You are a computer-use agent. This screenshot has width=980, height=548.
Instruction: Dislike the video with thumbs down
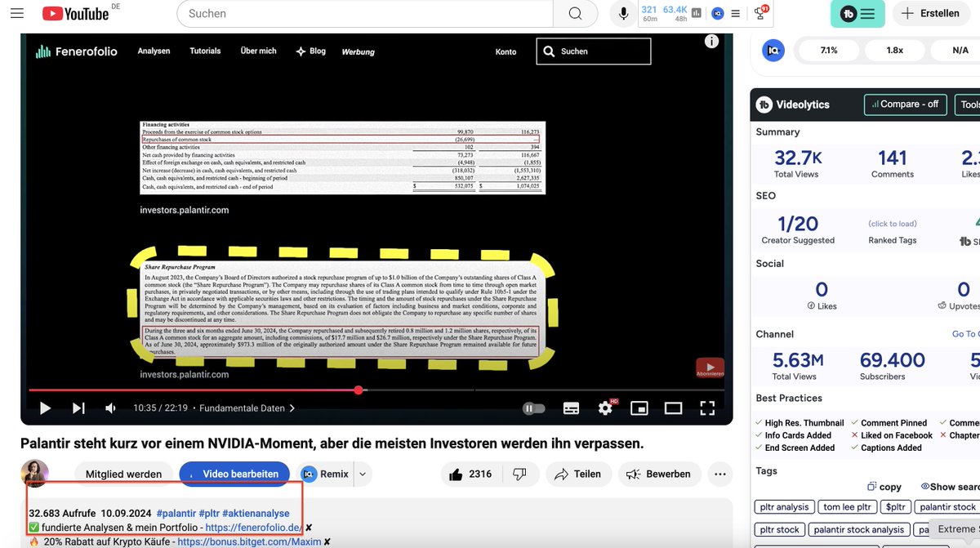pyautogui.click(x=519, y=474)
